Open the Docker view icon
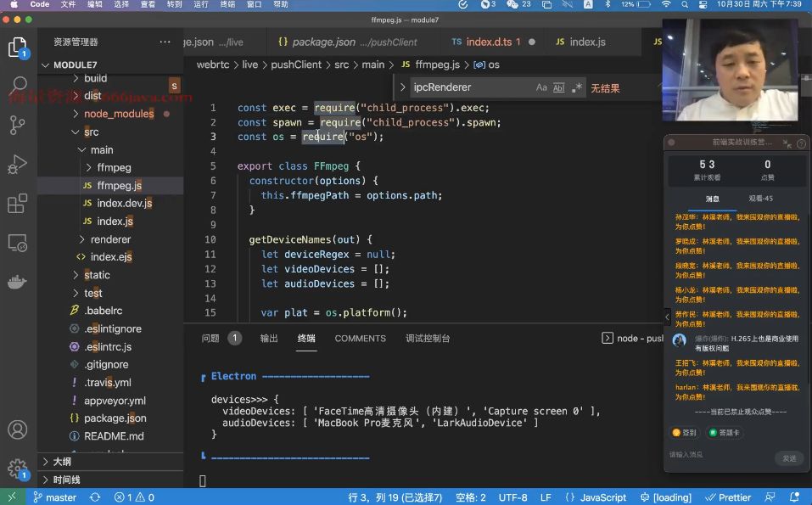Viewport: 812px width, 505px height. 17,283
